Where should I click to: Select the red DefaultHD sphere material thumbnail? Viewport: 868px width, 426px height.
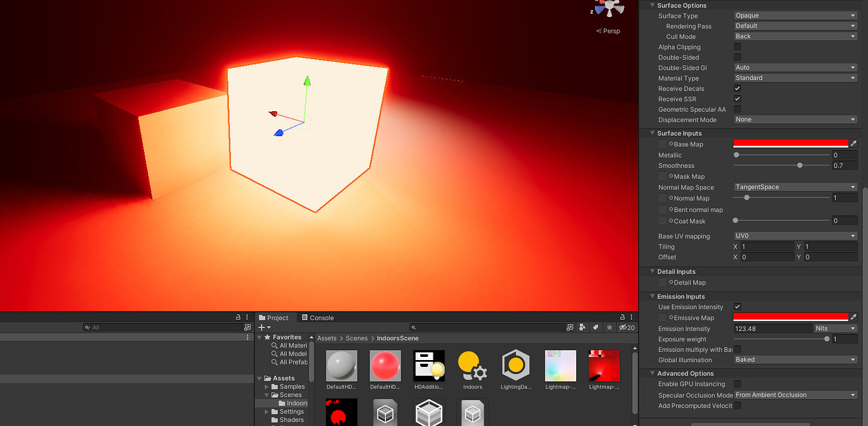[x=384, y=366]
